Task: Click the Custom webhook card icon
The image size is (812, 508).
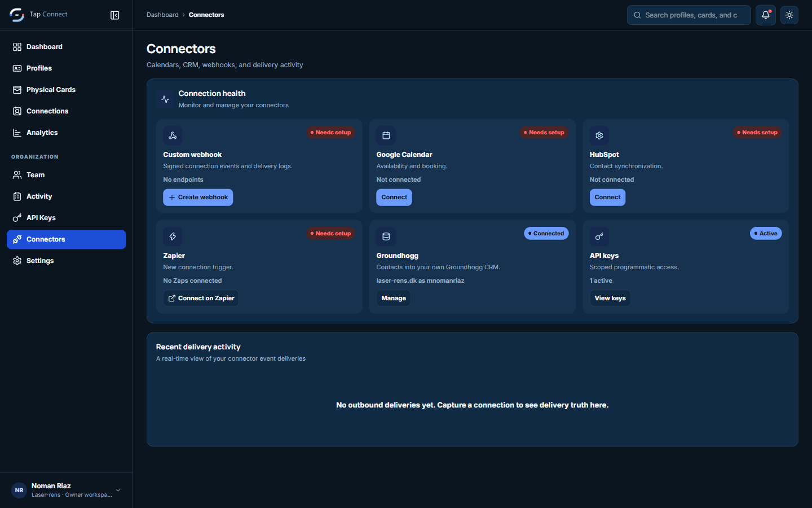Action: coord(173,135)
